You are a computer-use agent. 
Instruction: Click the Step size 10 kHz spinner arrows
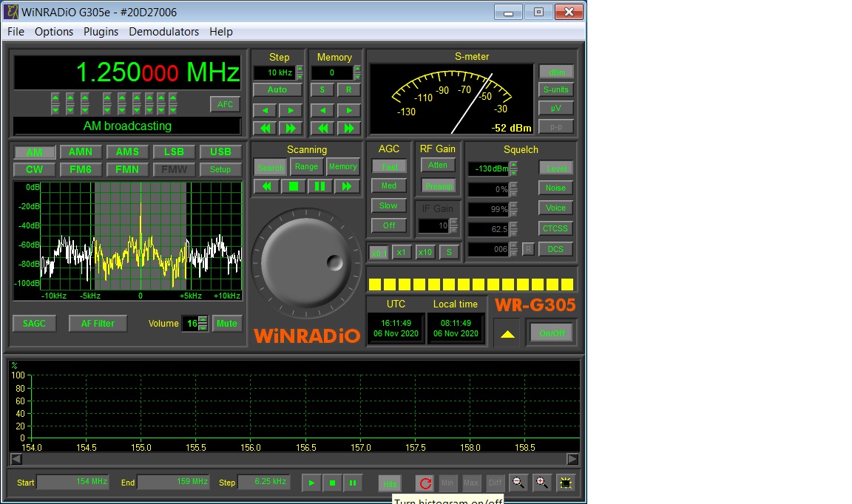tap(300, 72)
